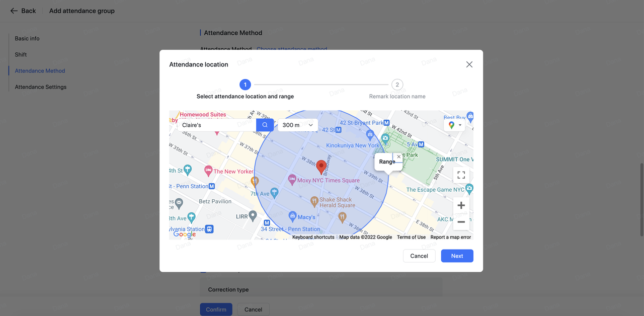The height and width of the screenshot is (316, 644).
Task: Close the Attendance location dialog
Action: pyautogui.click(x=469, y=64)
